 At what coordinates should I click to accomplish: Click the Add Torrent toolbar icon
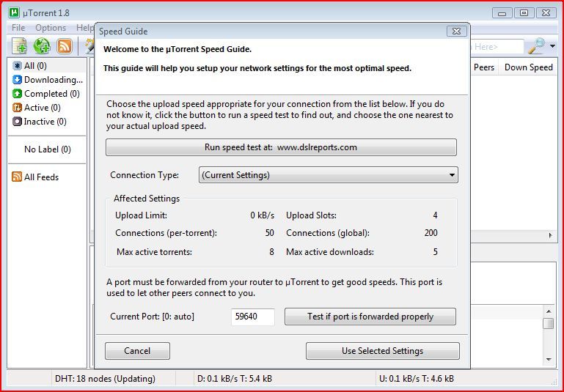[19, 46]
